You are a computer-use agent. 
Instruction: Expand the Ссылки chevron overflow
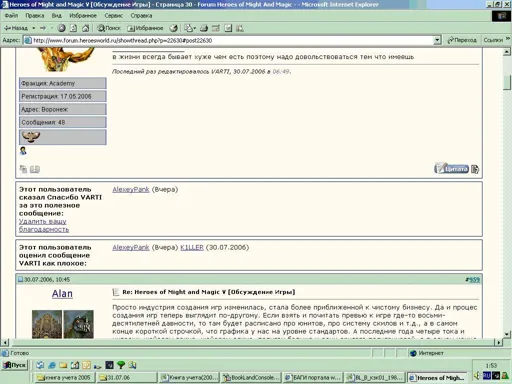click(x=508, y=39)
